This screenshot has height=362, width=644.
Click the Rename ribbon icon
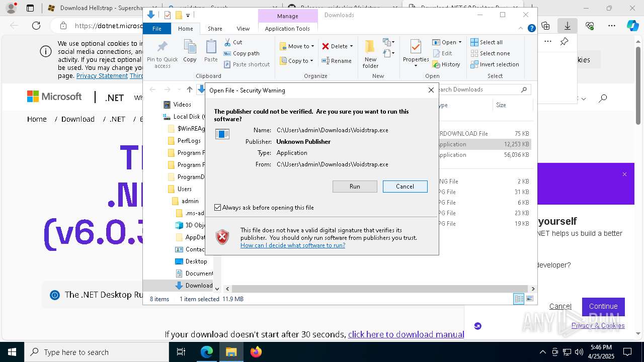326,61
